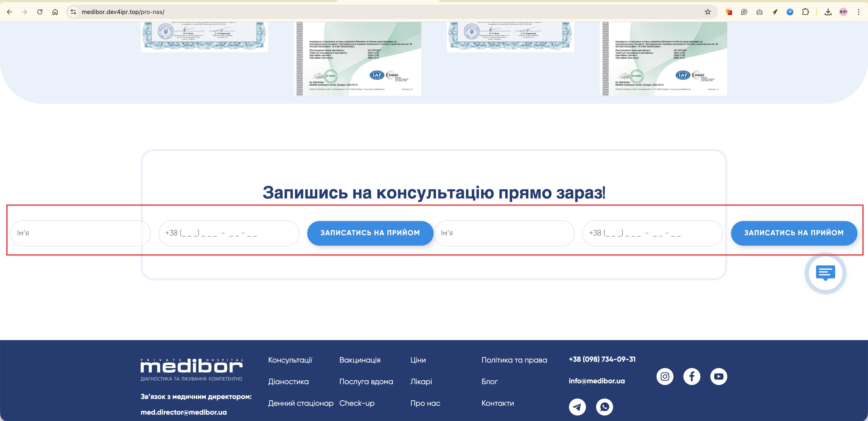Open Ціни footer menu link
The image size is (868, 421).
click(x=418, y=360)
